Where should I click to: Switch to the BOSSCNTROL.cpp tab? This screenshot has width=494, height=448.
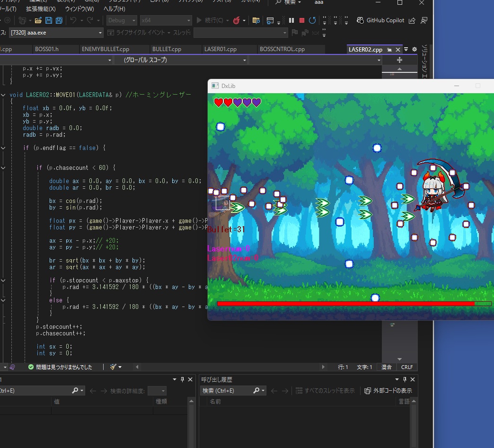tap(282, 49)
